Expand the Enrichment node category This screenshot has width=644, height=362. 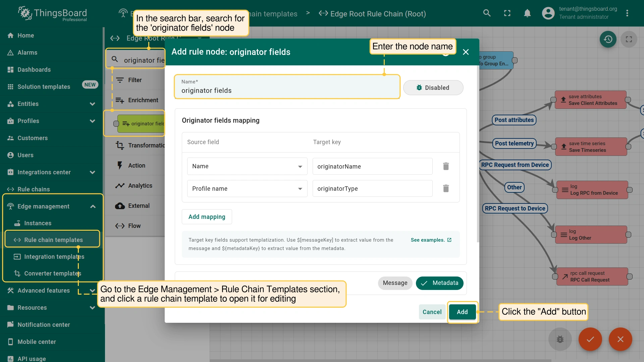click(x=135, y=100)
